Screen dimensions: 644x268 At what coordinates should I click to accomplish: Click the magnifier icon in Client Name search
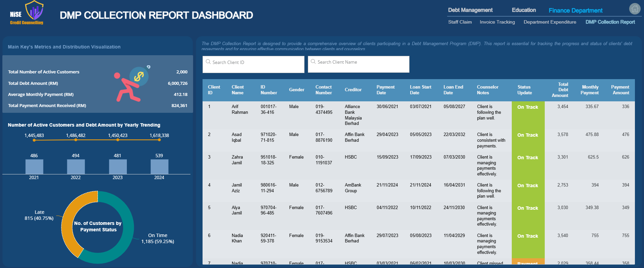[313, 62]
